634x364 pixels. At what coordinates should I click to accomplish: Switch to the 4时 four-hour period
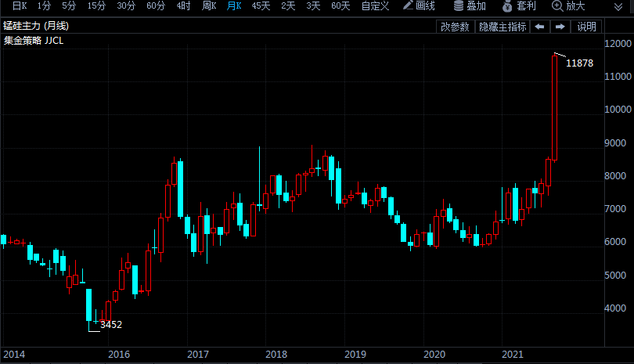pyautogui.click(x=184, y=5)
